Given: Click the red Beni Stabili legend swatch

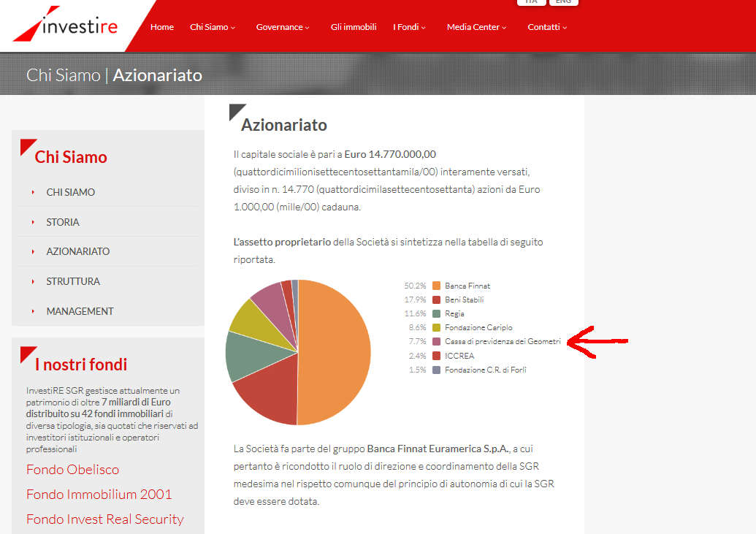Looking at the screenshot, I should click(436, 300).
